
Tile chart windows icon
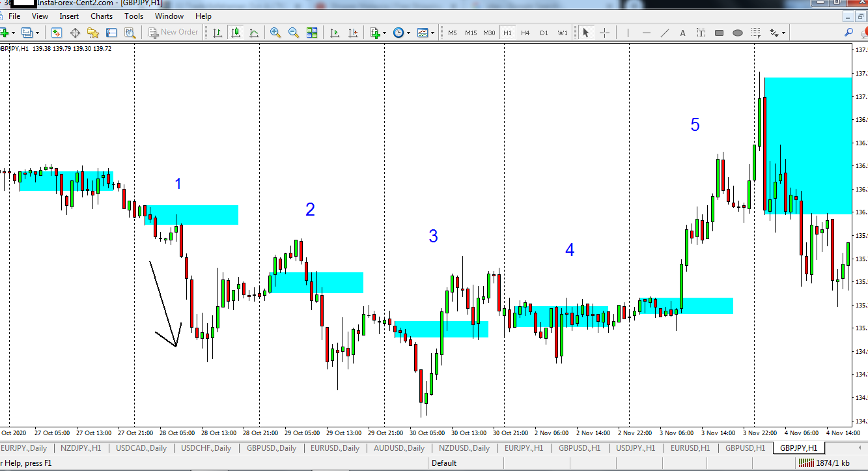click(x=312, y=33)
